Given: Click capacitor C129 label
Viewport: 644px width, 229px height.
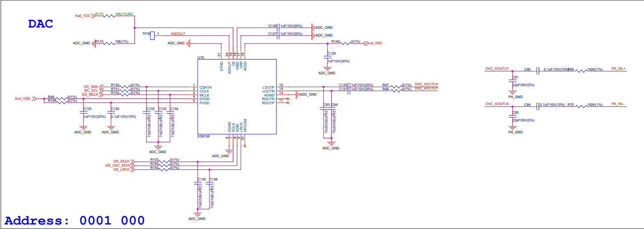Looking at the screenshot, I should [x=332, y=53].
